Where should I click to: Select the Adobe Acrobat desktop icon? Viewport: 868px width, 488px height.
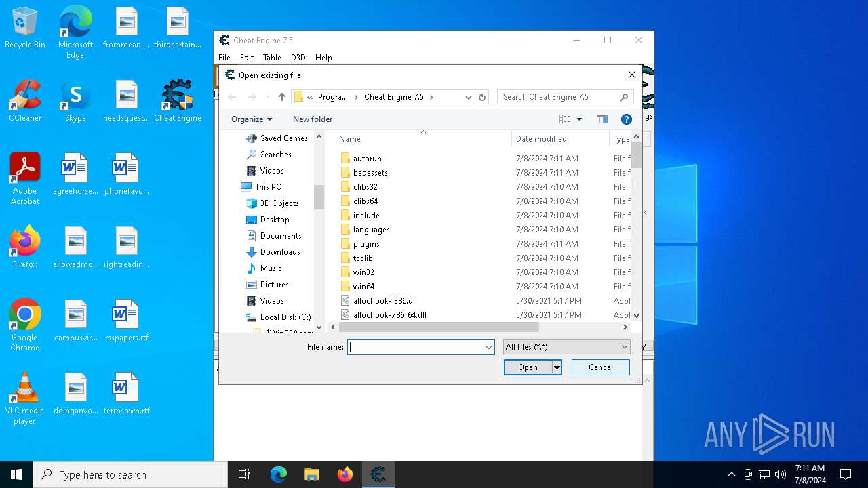pyautogui.click(x=25, y=179)
